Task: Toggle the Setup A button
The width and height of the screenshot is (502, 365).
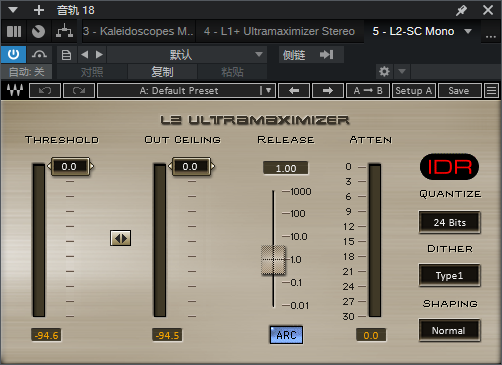Action: 414,90
